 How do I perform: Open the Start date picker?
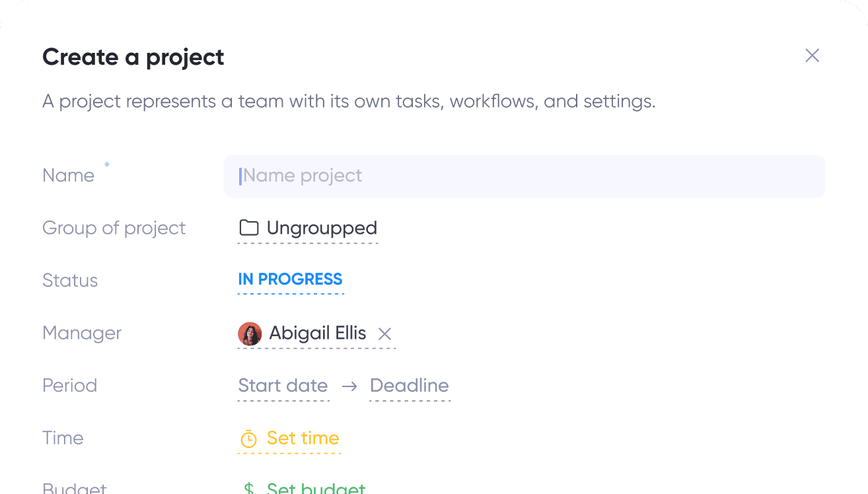click(x=283, y=386)
